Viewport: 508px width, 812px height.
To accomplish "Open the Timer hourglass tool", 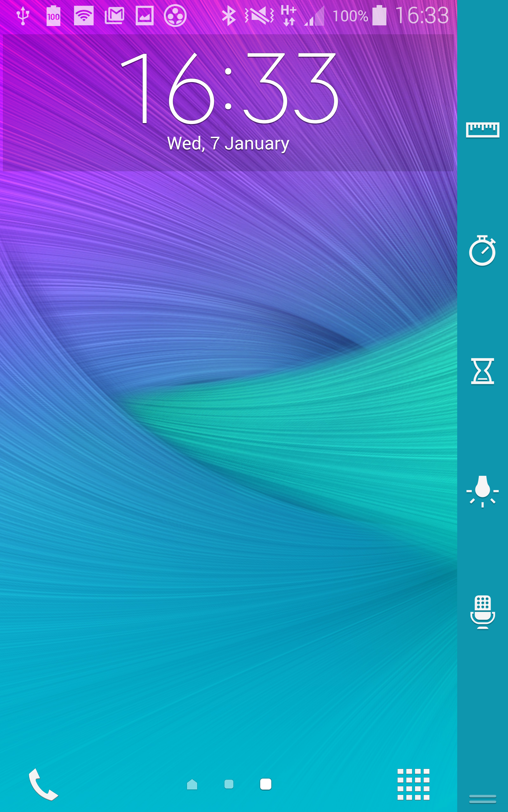I will [x=483, y=371].
